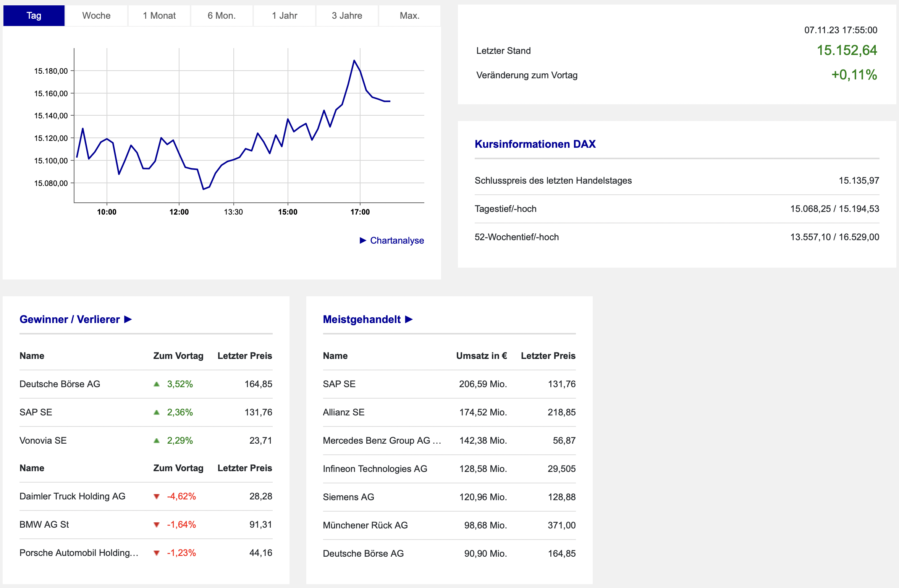This screenshot has width=899, height=588.
Task: Click the green up arrow beside Deutsche Börse AG
Action: click(156, 384)
